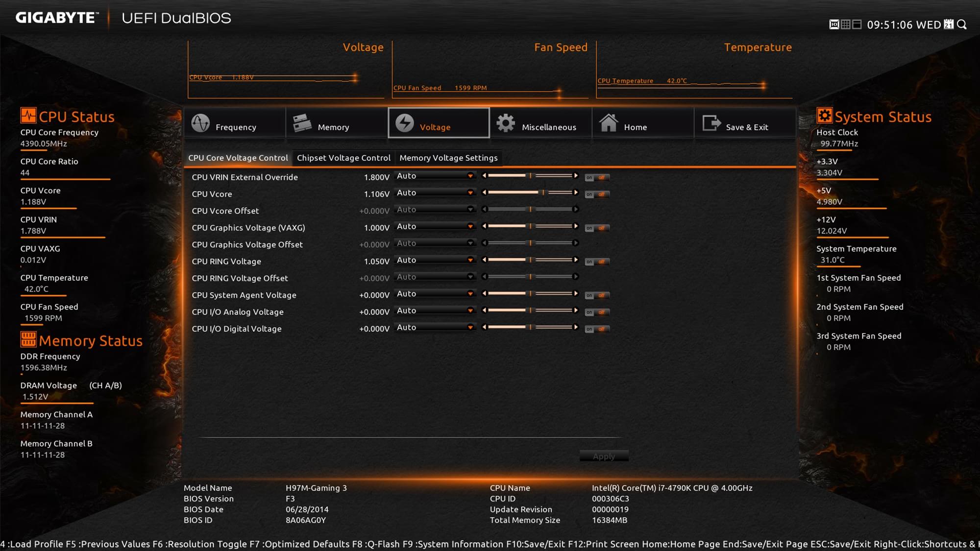Decrease CPU I/O Analog Voltage with left arrow
Screen dimensions: 980x551
484,311
